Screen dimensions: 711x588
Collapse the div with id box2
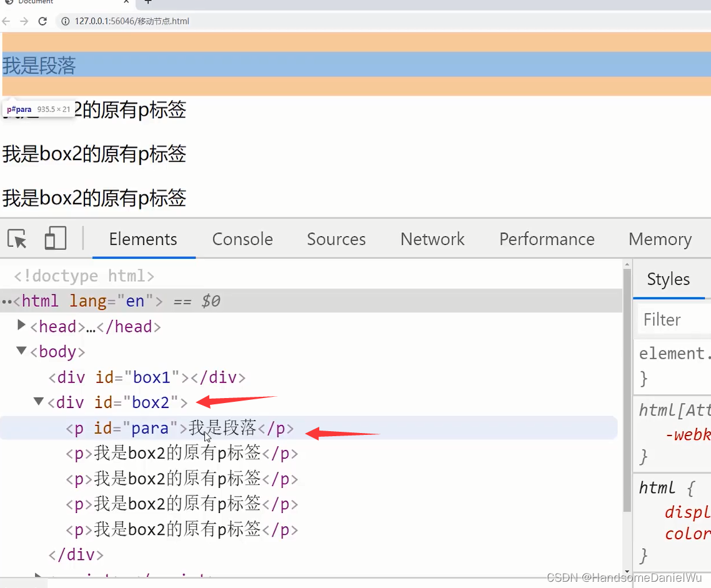point(38,402)
